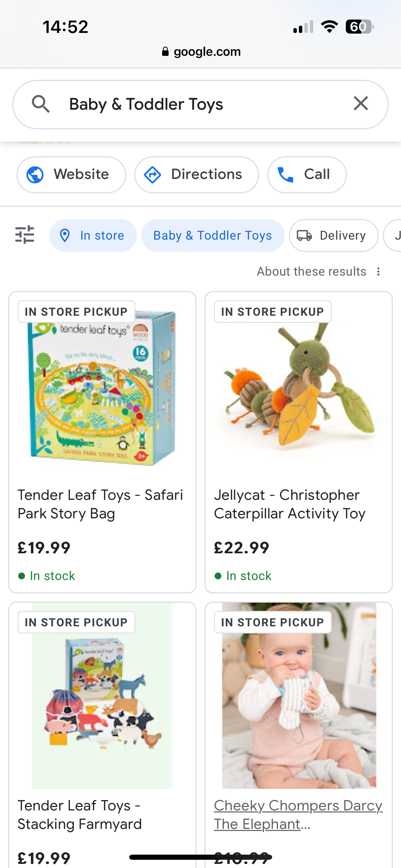401x868 pixels.
Task: Tap the three-dot results menu icon
Action: [378, 272]
